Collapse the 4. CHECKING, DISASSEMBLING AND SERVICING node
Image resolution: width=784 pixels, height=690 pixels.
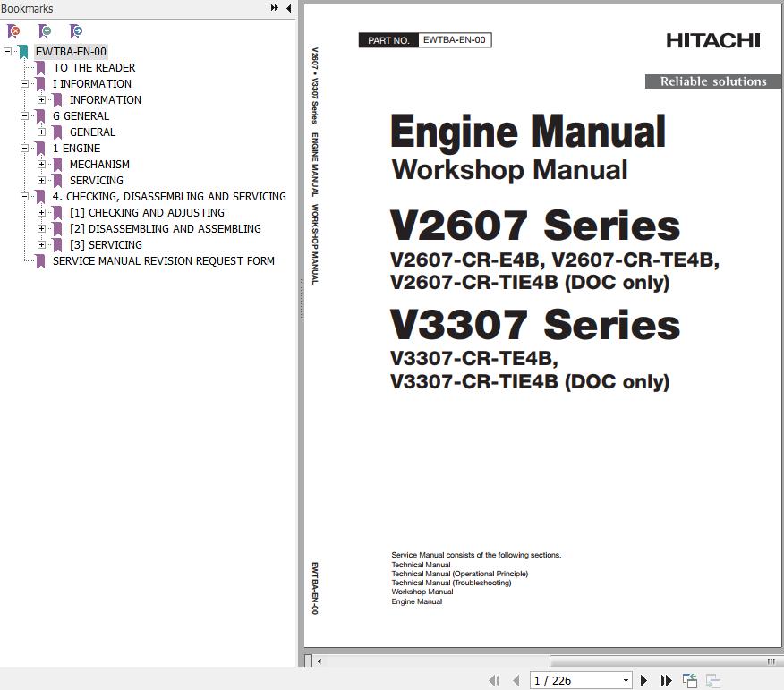pos(24,197)
